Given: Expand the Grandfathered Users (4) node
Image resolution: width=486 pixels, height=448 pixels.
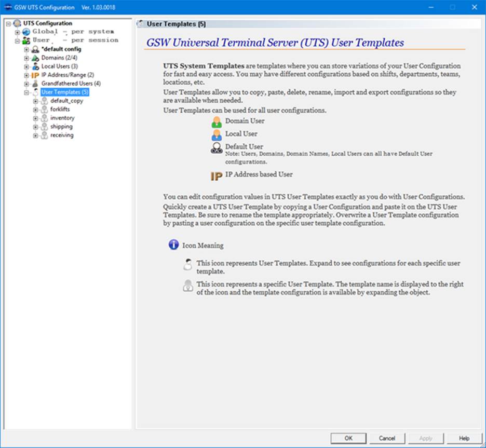Looking at the screenshot, I should pyautogui.click(x=26, y=84).
